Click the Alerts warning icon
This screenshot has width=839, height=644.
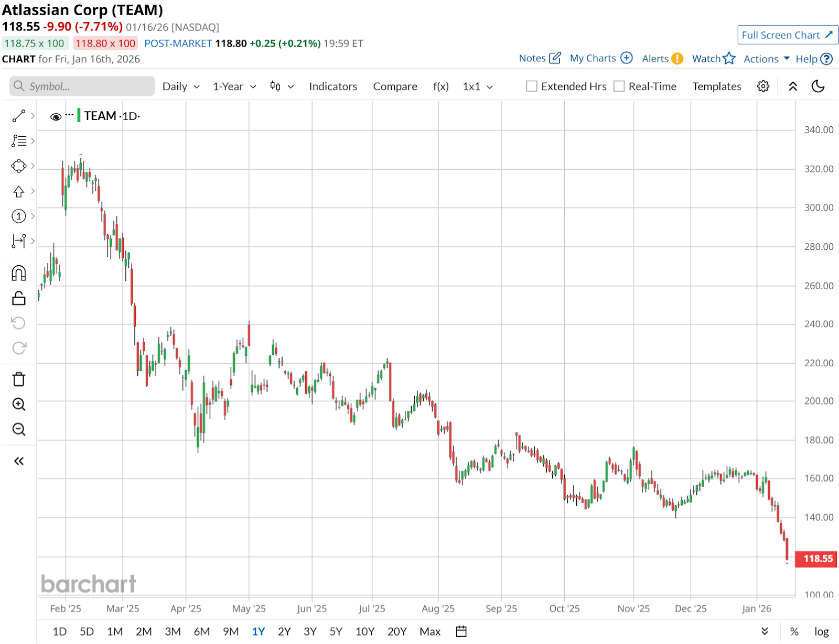coord(677,58)
